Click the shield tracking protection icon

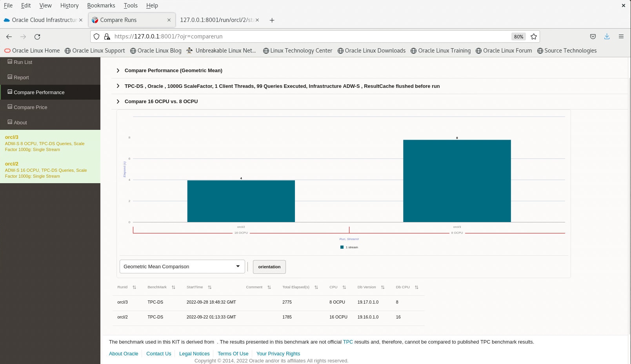coord(96,36)
